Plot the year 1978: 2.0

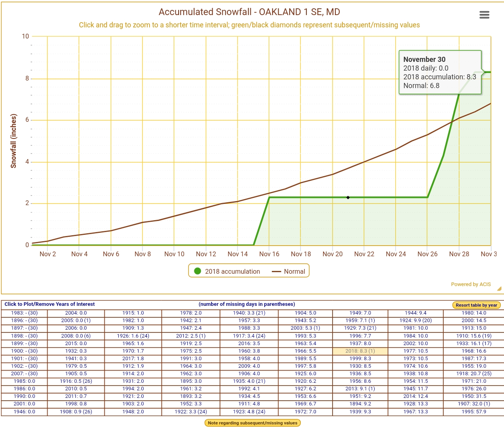(190, 313)
